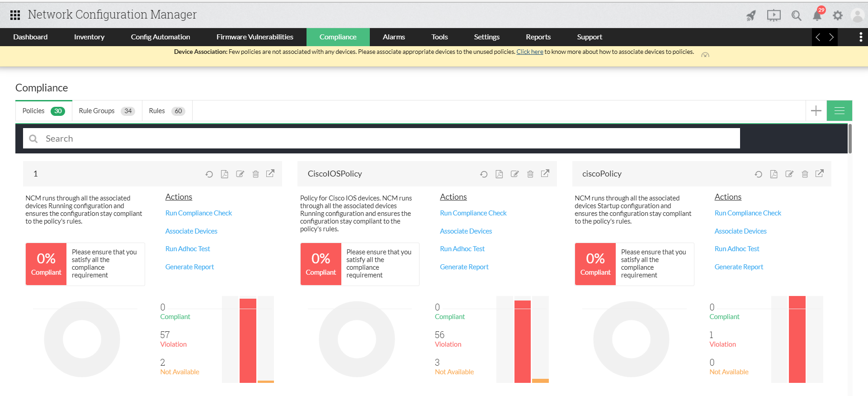
Task: Open the Inventory menu
Action: coord(89,37)
